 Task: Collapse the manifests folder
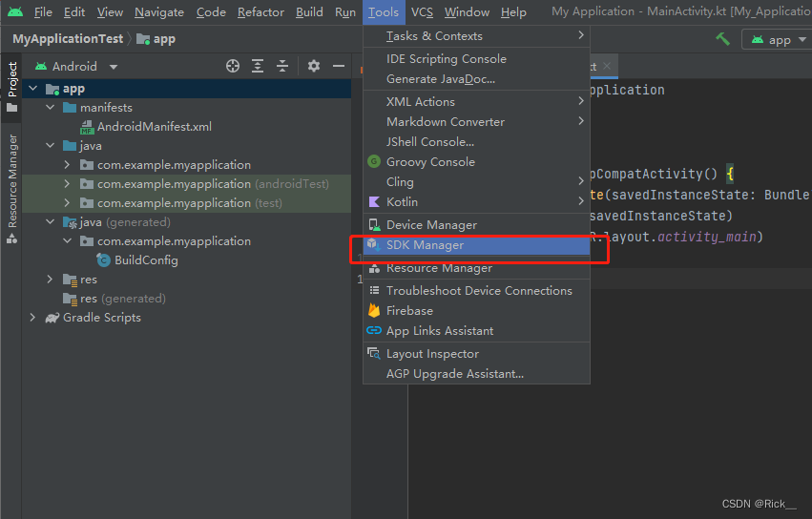(x=51, y=108)
